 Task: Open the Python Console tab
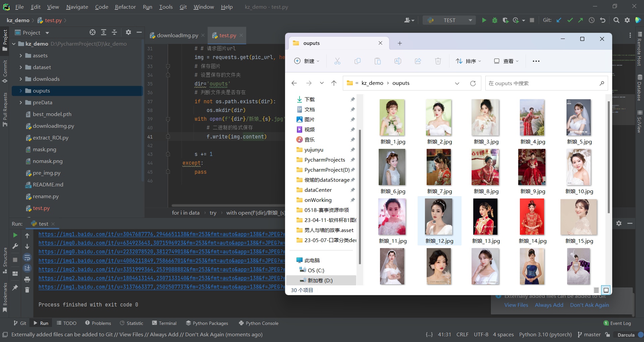click(258, 323)
